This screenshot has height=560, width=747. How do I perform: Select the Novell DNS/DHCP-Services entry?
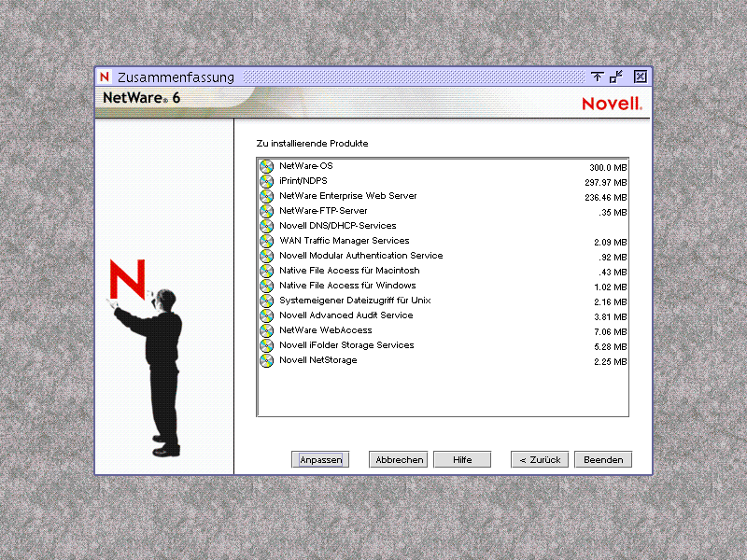443,226
